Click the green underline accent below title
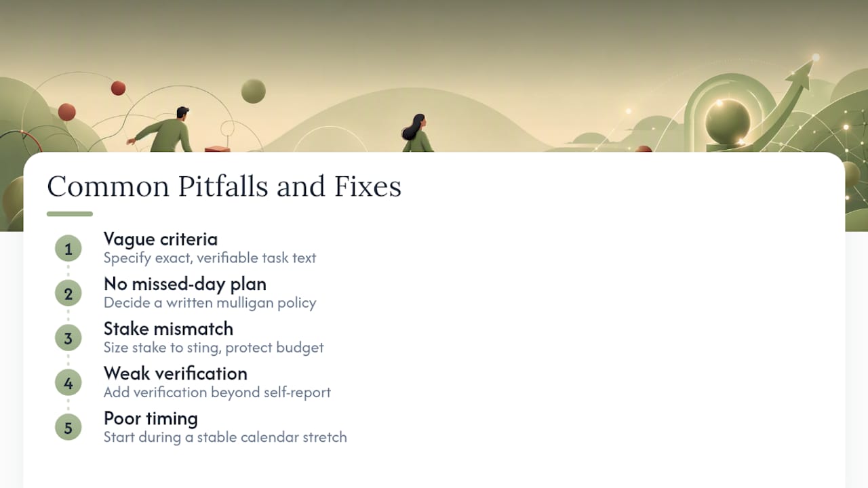 69,214
